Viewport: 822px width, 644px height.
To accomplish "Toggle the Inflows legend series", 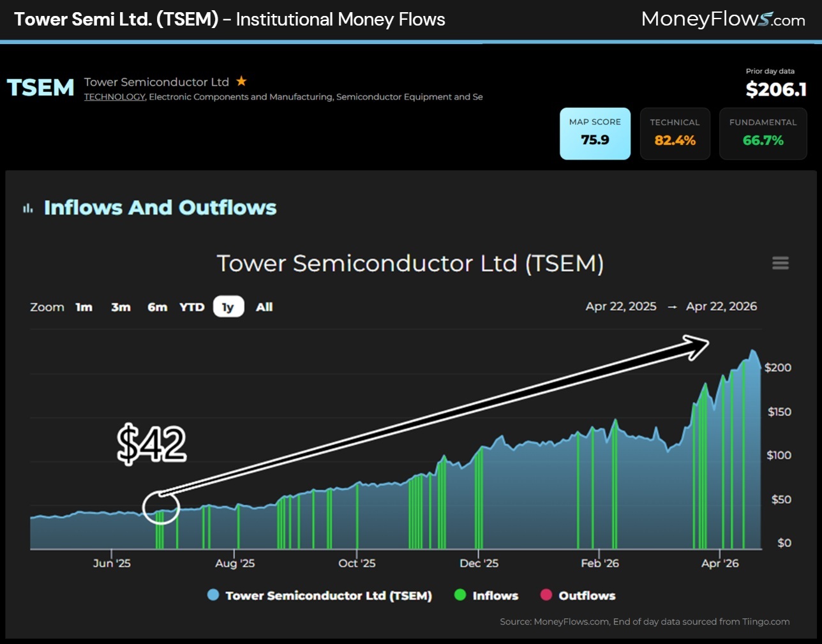I will (x=486, y=595).
